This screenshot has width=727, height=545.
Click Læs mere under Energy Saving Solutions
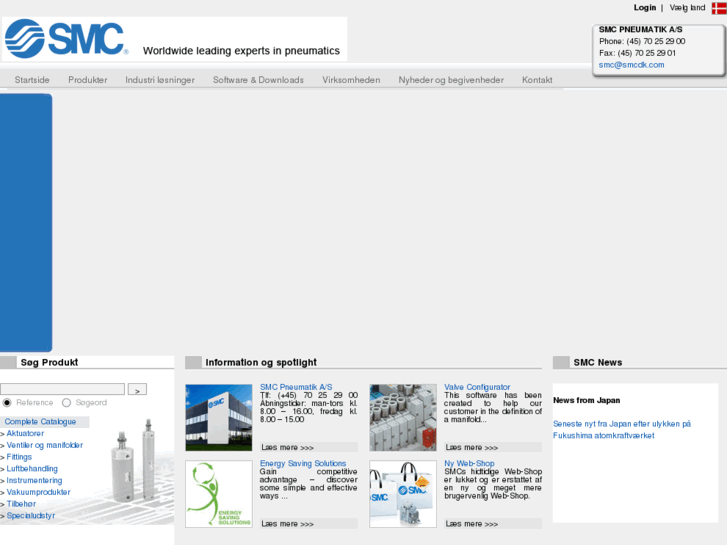pos(287,524)
